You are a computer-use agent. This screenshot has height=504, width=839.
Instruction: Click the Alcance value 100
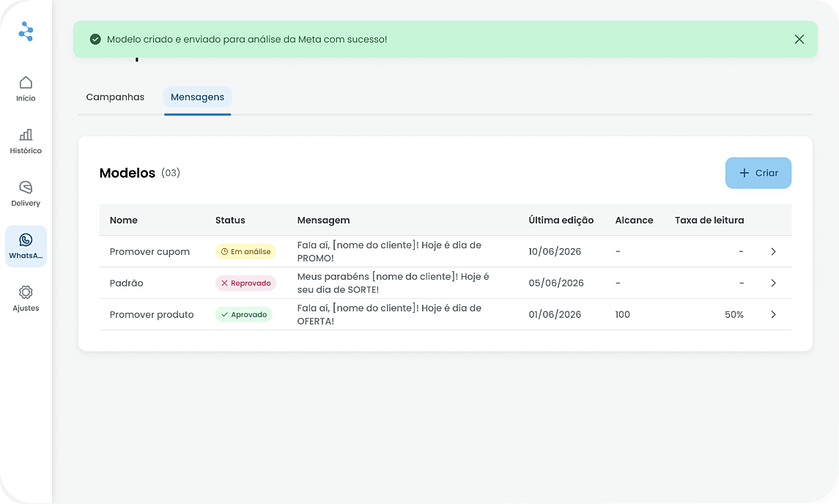coord(622,314)
